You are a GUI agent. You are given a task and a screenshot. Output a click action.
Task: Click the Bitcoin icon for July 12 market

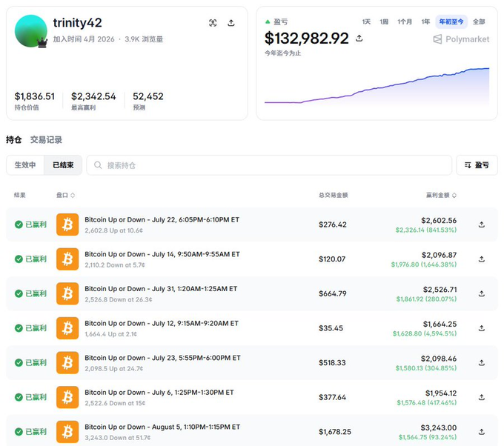tap(67, 327)
